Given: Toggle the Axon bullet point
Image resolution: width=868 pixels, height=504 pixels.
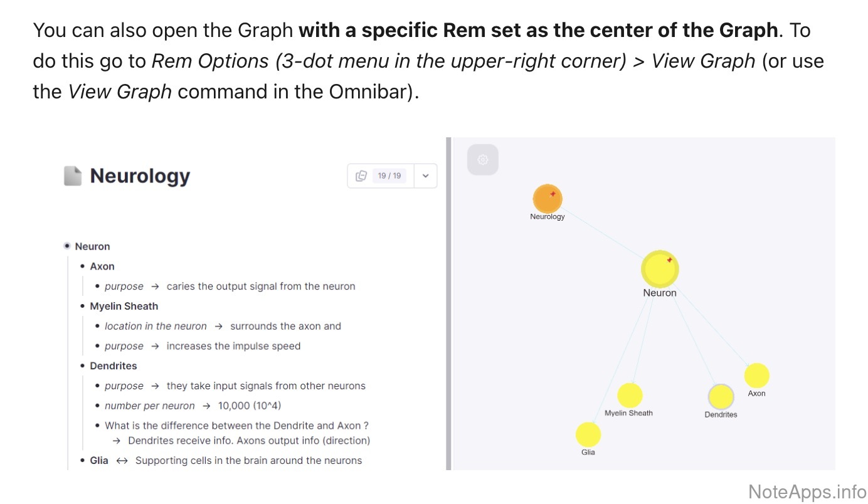Looking at the screenshot, I should (x=83, y=266).
